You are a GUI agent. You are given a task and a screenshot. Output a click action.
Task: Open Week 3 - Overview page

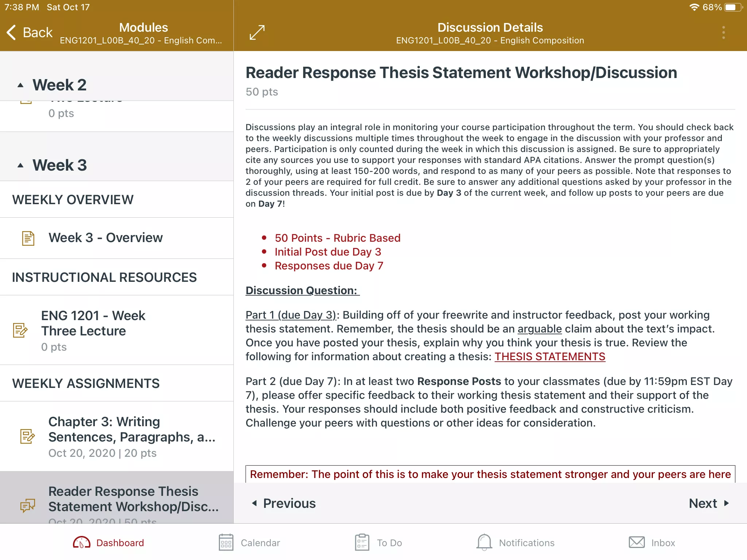[117, 238]
